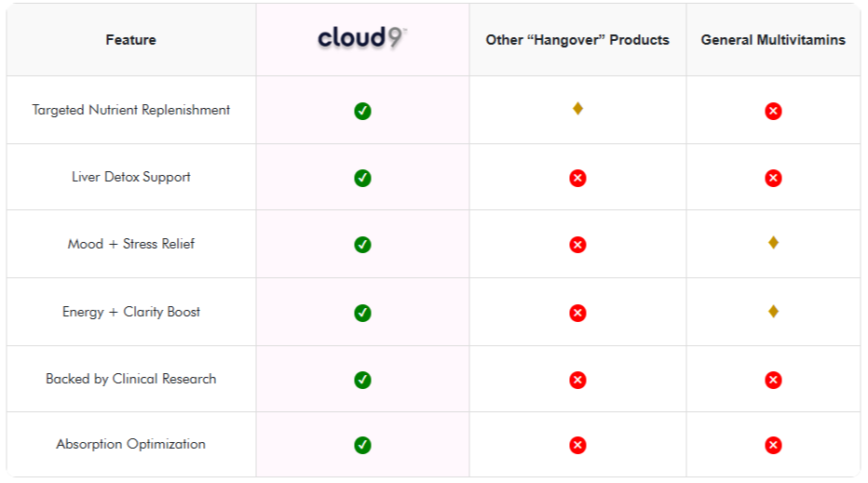The height and width of the screenshot is (483, 868).
Task: Click multivitamins red X for Targeted Nutrient Replenishment
Action: pyautogui.click(x=773, y=111)
